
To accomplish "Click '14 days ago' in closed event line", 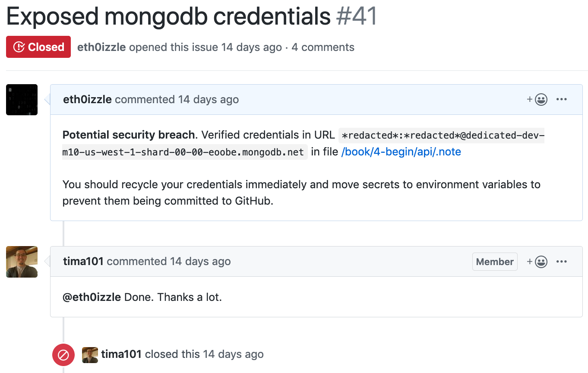I will [233, 354].
